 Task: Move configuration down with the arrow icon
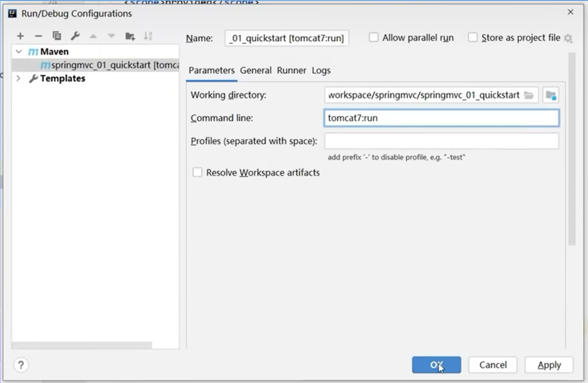112,36
